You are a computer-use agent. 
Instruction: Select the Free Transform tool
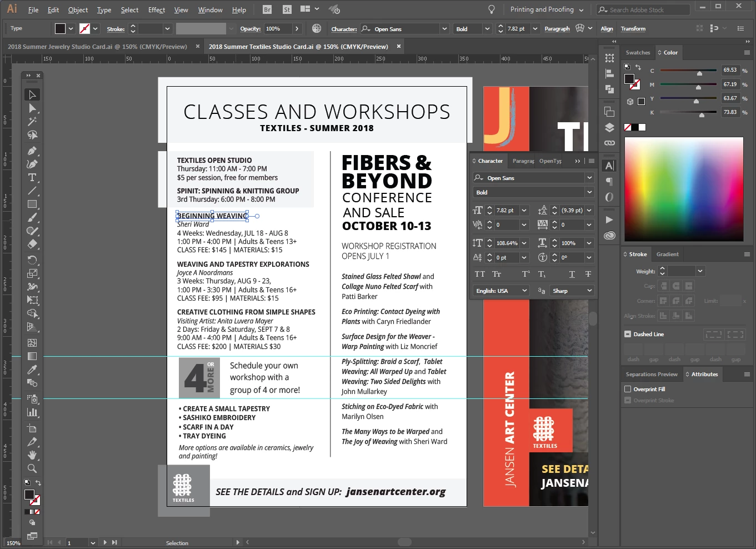pos(32,300)
